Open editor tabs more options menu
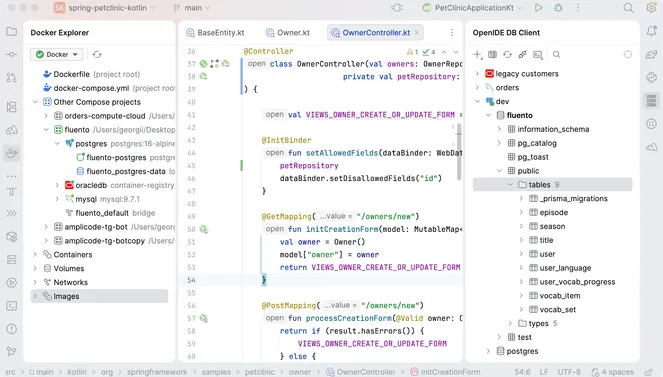The image size is (663, 377). [452, 33]
